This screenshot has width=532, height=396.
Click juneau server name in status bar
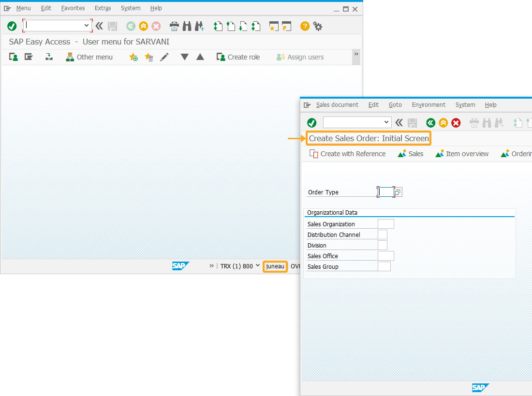click(275, 266)
